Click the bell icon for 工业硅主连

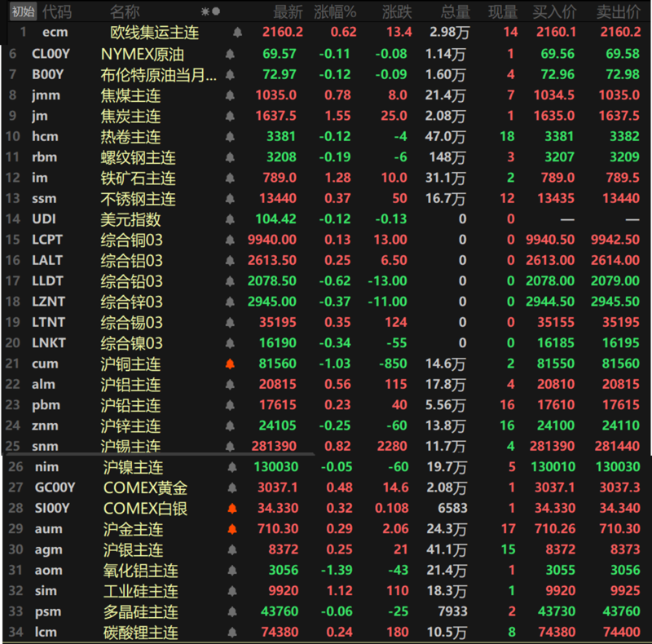232,591
